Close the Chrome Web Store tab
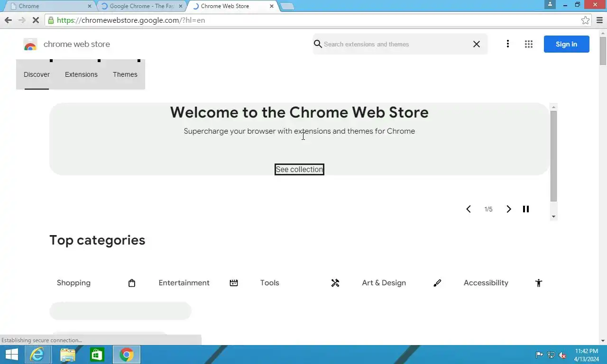607x364 pixels. coord(272,6)
